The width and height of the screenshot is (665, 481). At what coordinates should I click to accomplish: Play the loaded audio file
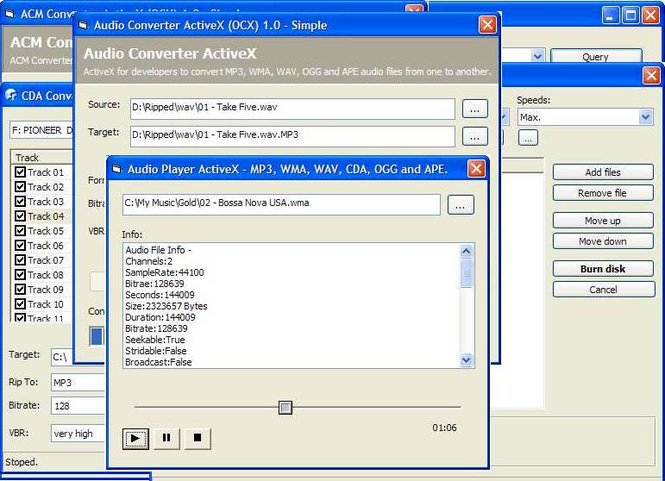click(135, 438)
